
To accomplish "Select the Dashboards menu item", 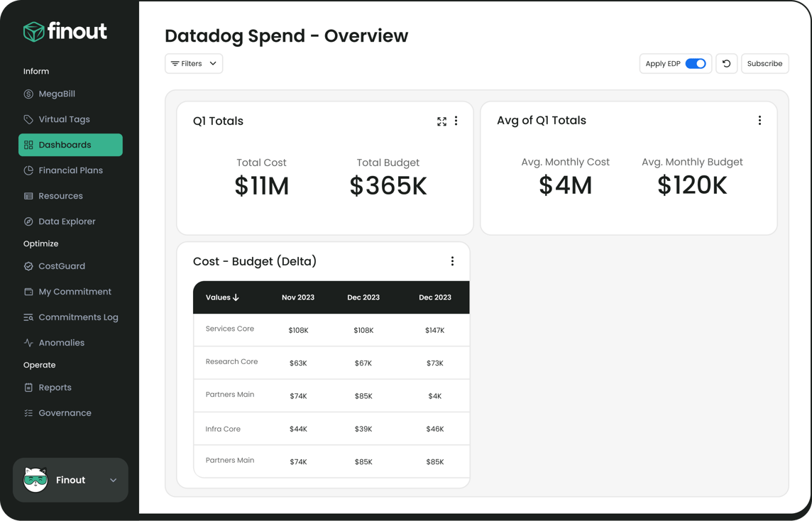I will [x=70, y=145].
